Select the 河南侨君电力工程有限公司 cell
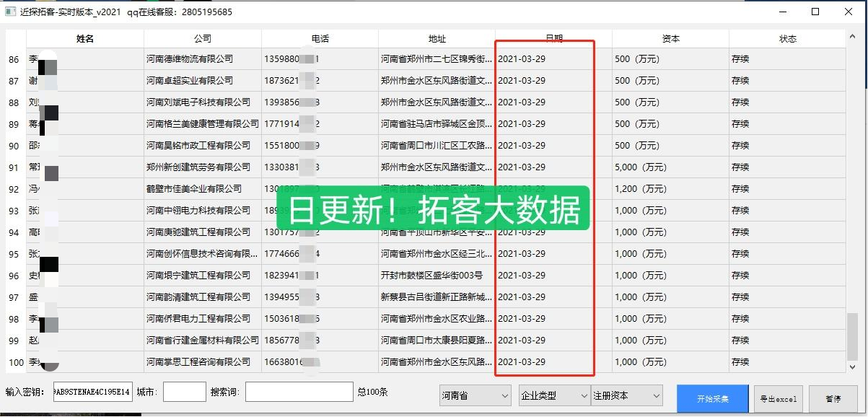 pyautogui.click(x=203, y=319)
